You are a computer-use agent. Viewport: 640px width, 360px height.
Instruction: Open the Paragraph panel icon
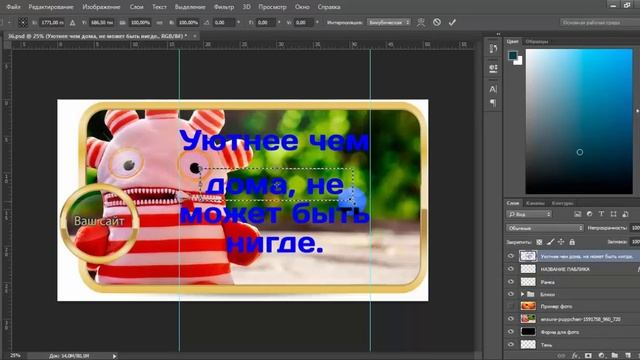coord(493,103)
